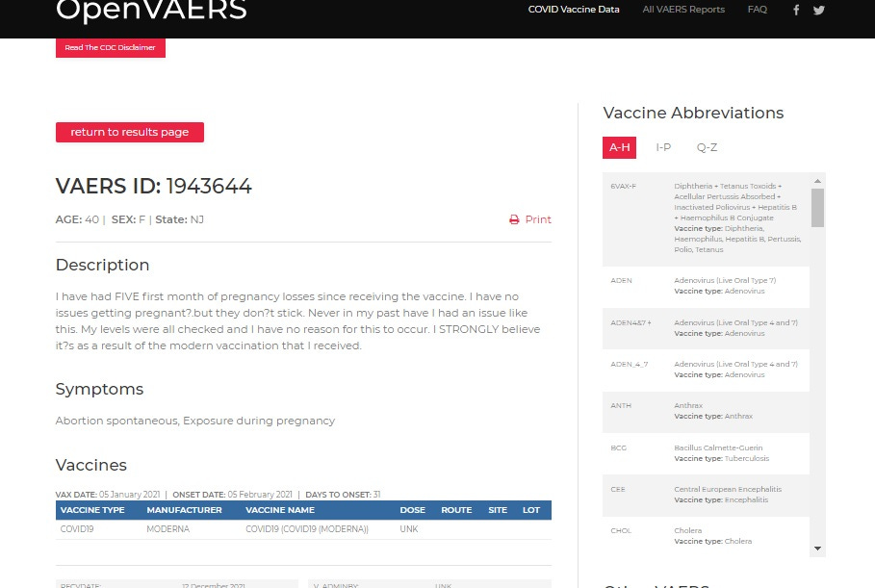
Task: Open All VAERS Reports menu item
Action: pyautogui.click(x=683, y=10)
